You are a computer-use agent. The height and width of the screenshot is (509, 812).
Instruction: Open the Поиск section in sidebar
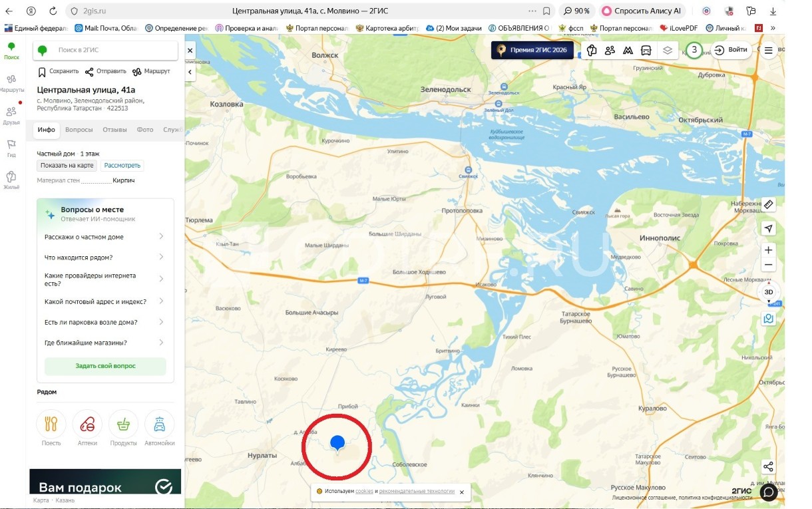coord(11,51)
